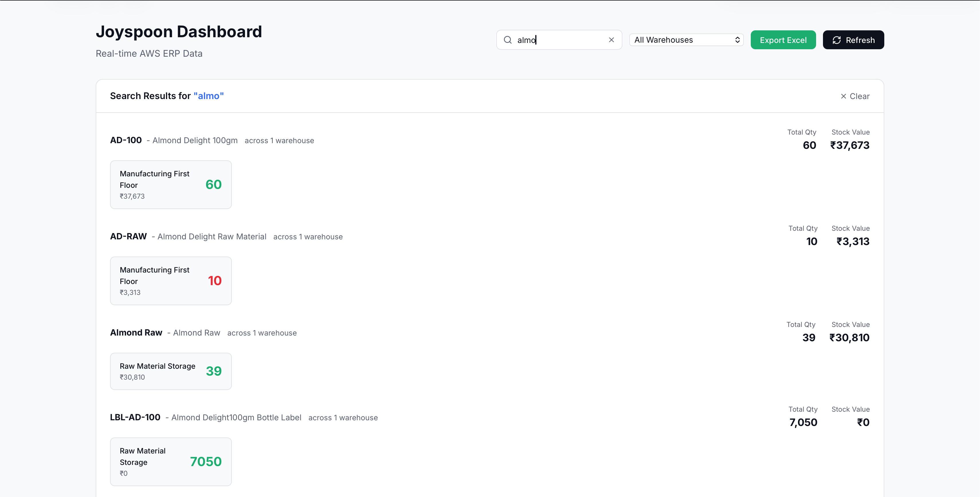Screen dimensions: 980x497
Task: Click the green quantity 7050
Action: tap(206, 462)
